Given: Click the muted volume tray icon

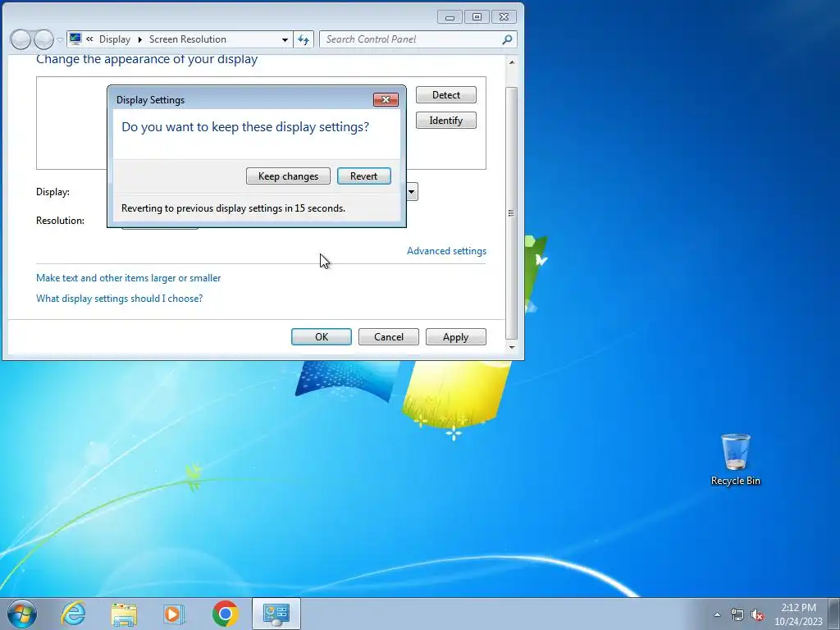Looking at the screenshot, I should click(x=757, y=614).
